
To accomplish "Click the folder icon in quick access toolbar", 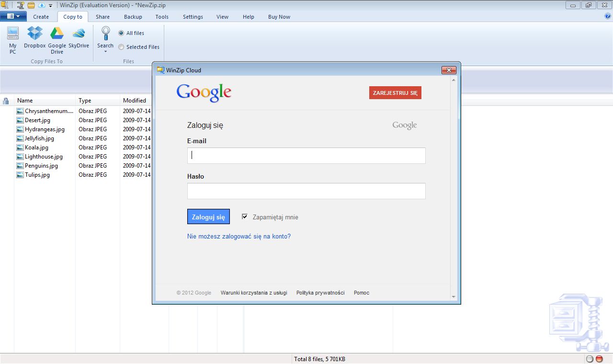I will click(x=31, y=5).
